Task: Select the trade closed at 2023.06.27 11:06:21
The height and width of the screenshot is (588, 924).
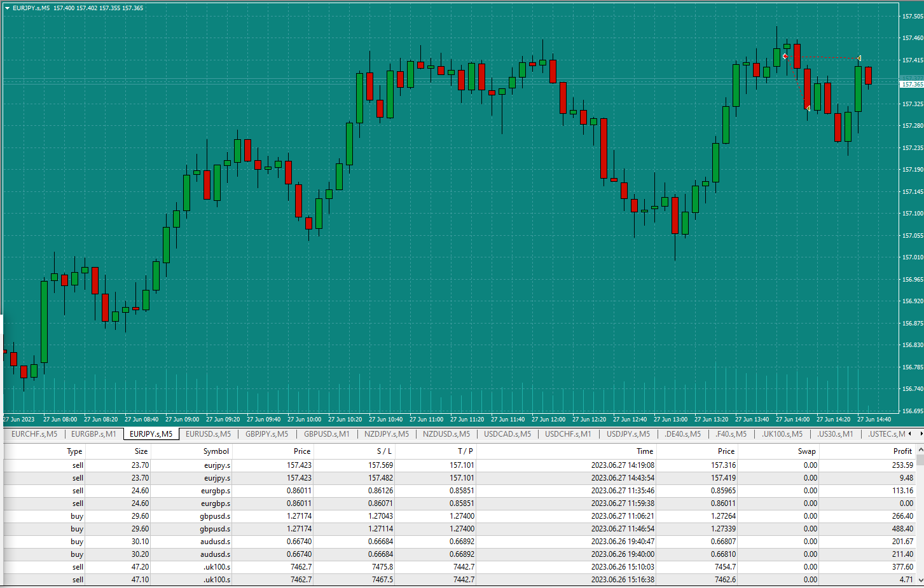Action: [x=459, y=516]
